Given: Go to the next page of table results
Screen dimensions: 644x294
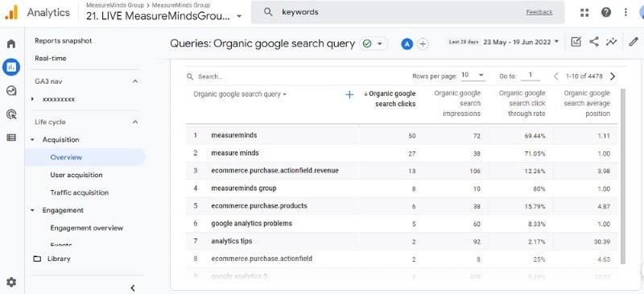Looking at the screenshot, I should coord(613,76).
